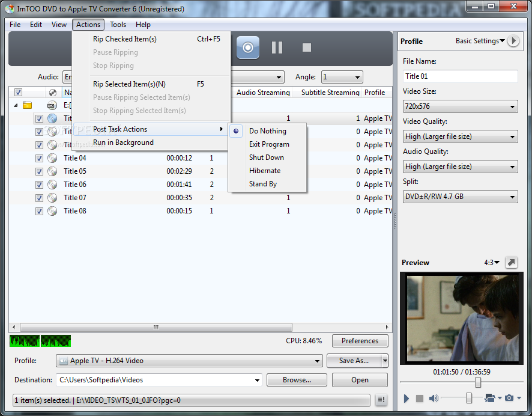
Task: Open the Edit menu
Action: click(x=36, y=25)
